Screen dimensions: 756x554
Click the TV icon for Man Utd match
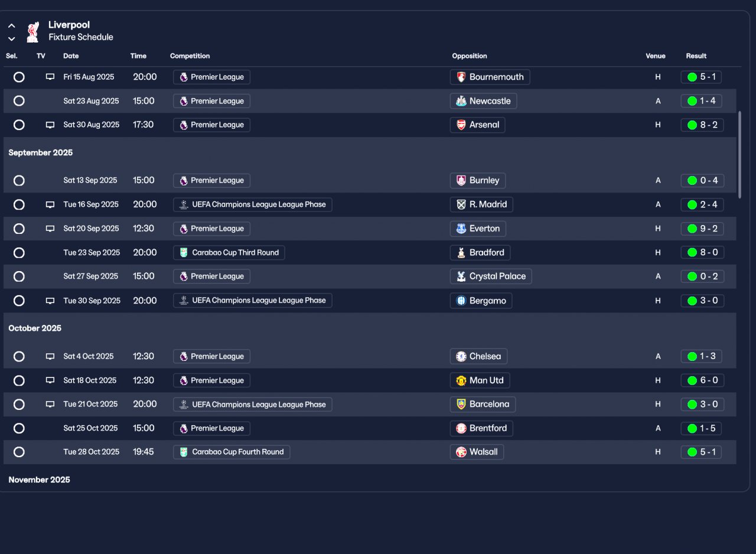[50, 380]
